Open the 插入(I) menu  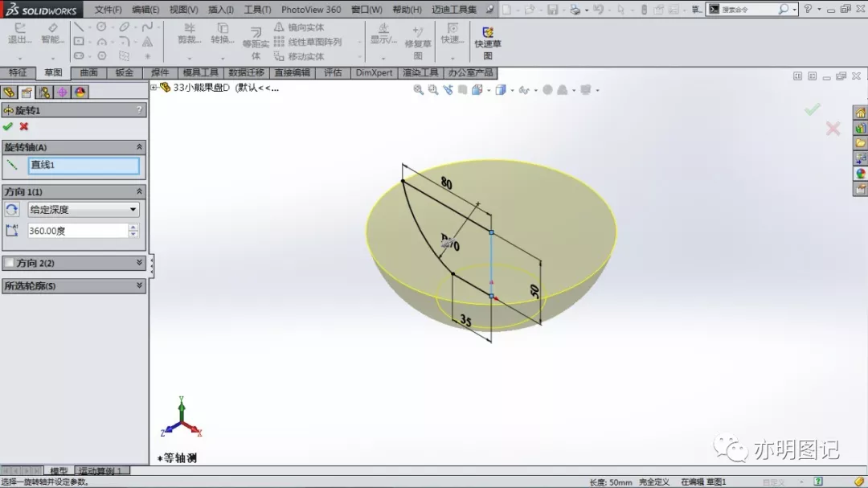click(x=221, y=10)
